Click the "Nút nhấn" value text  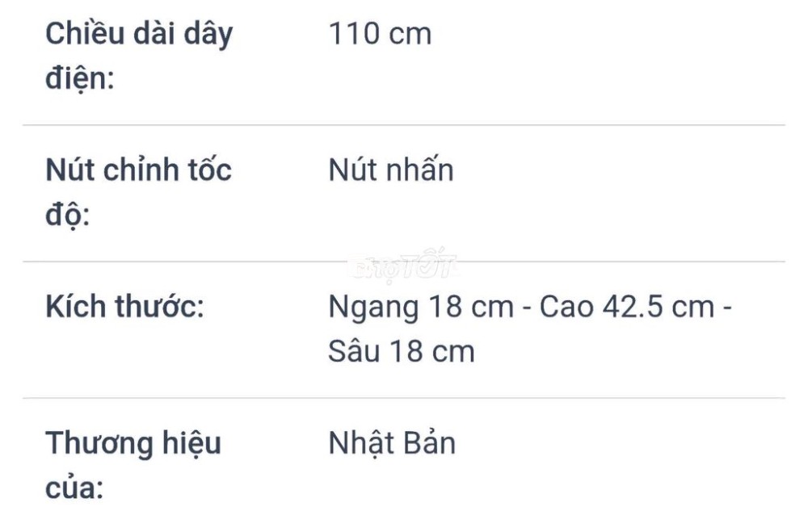pos(391,170)
